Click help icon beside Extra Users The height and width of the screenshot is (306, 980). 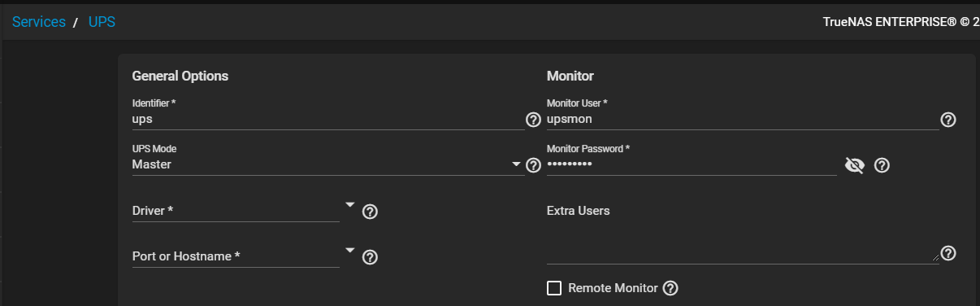947,252
